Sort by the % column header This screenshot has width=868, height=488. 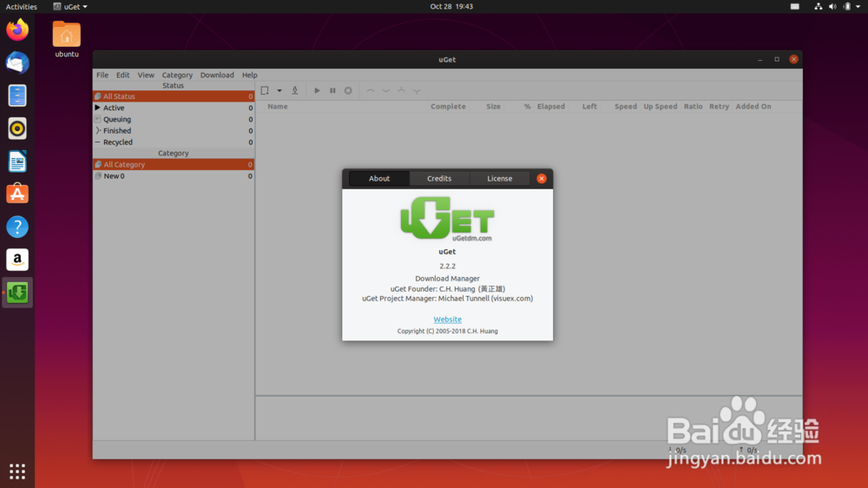coord(527,106)
